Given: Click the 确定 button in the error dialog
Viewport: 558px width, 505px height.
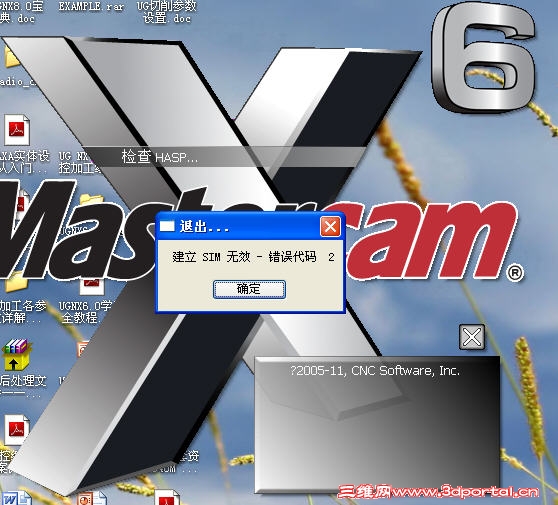Looking at the screenshot, I should [249, 289].
